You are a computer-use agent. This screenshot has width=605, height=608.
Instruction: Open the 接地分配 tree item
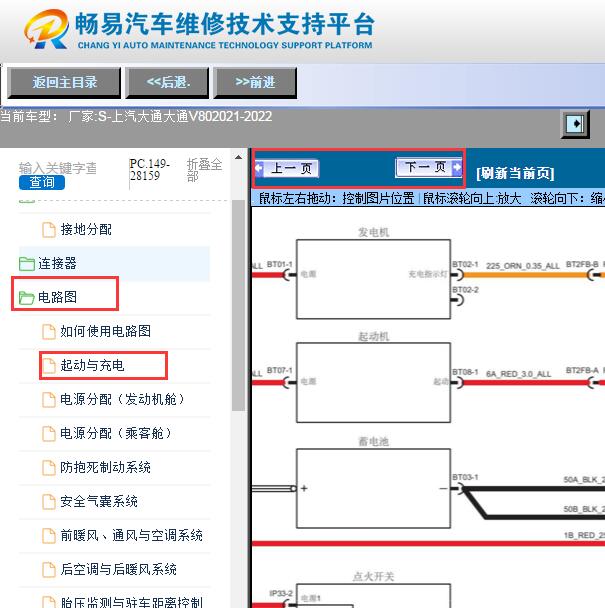[86, 230]
